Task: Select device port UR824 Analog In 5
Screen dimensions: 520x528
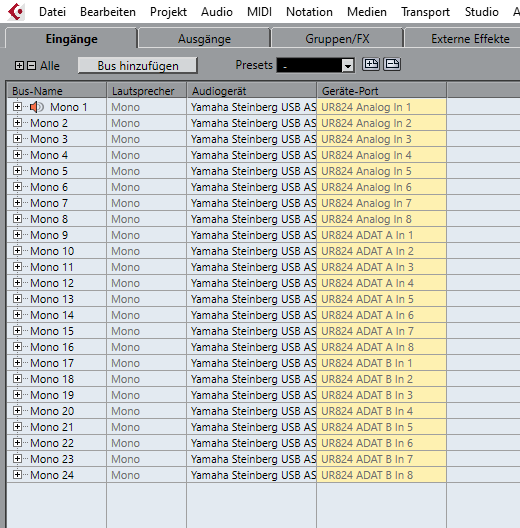Action: point(381,171)
